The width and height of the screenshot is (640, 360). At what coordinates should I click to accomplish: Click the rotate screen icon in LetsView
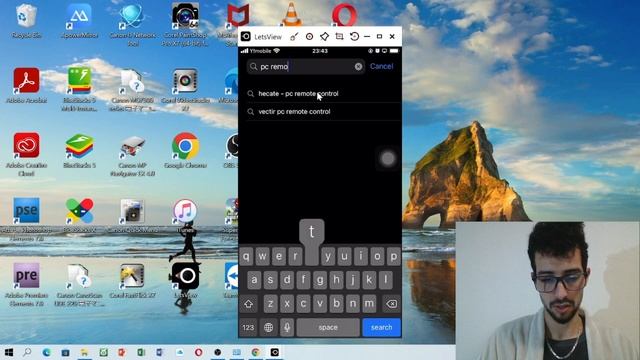[x=354, y=37]
